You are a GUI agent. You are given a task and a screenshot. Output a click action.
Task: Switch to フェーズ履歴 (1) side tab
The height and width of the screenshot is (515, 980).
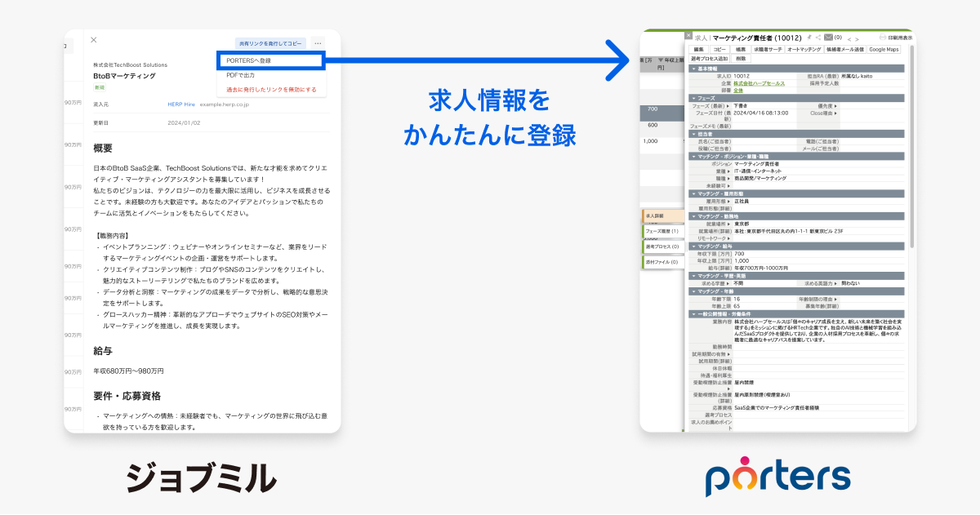point(661,232)
